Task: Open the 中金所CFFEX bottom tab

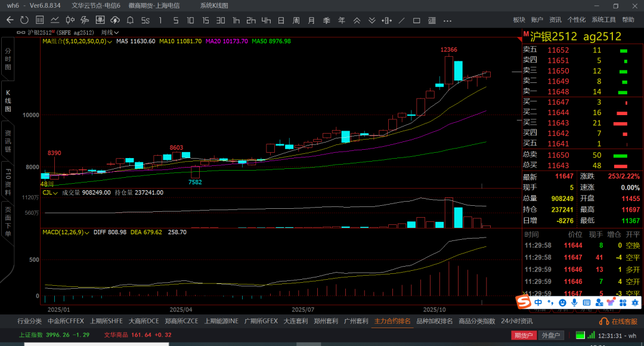Action: [x=66, y=322]
